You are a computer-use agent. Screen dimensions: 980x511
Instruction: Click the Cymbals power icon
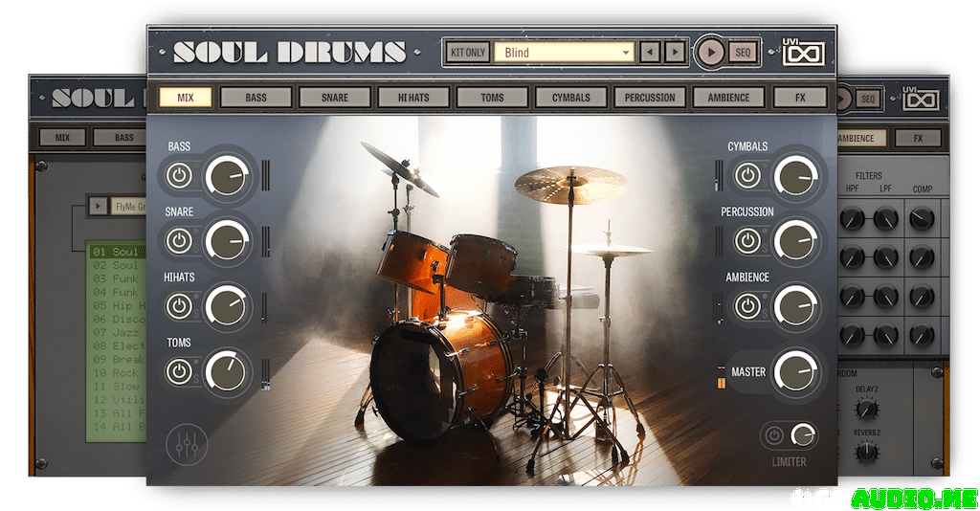click(747, 176)
